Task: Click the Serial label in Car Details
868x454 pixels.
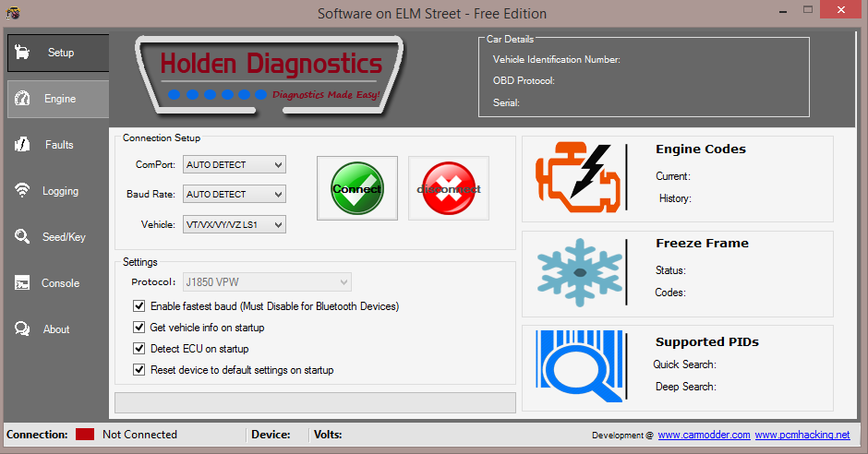Action: (506, 102)
